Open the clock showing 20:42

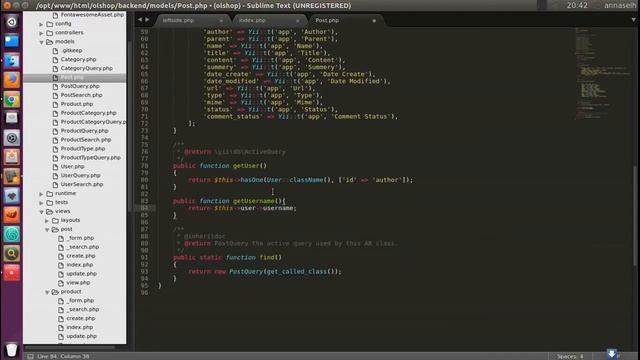point(577,5)
